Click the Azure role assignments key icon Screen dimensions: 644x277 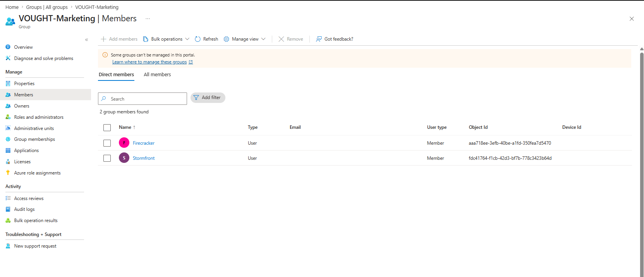8,173
